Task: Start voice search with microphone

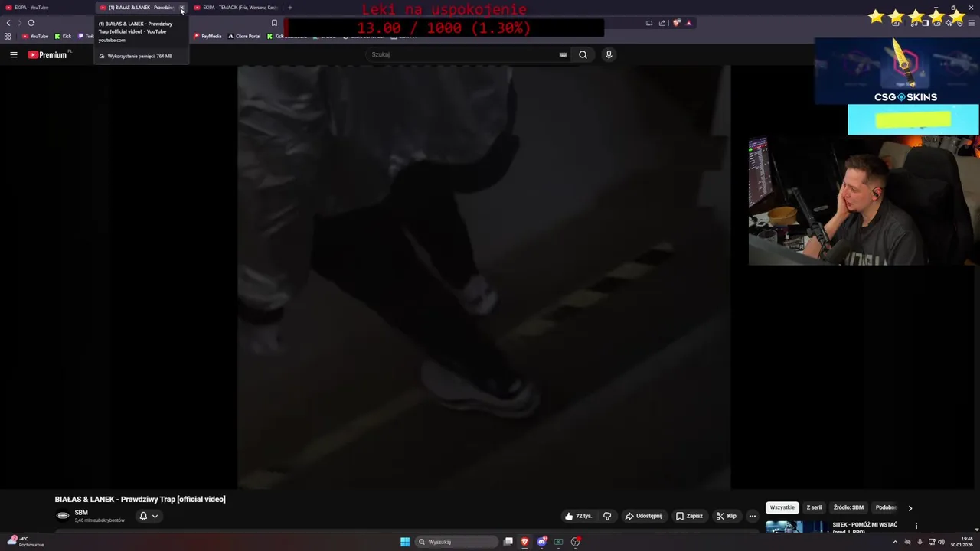Action: [609, 54]
